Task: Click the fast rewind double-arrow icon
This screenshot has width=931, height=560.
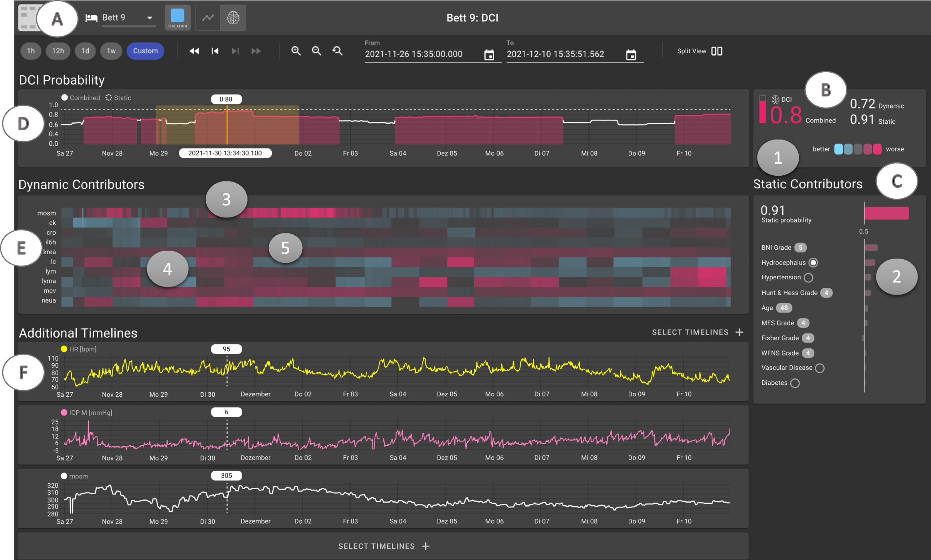Action: coord(194,51)
